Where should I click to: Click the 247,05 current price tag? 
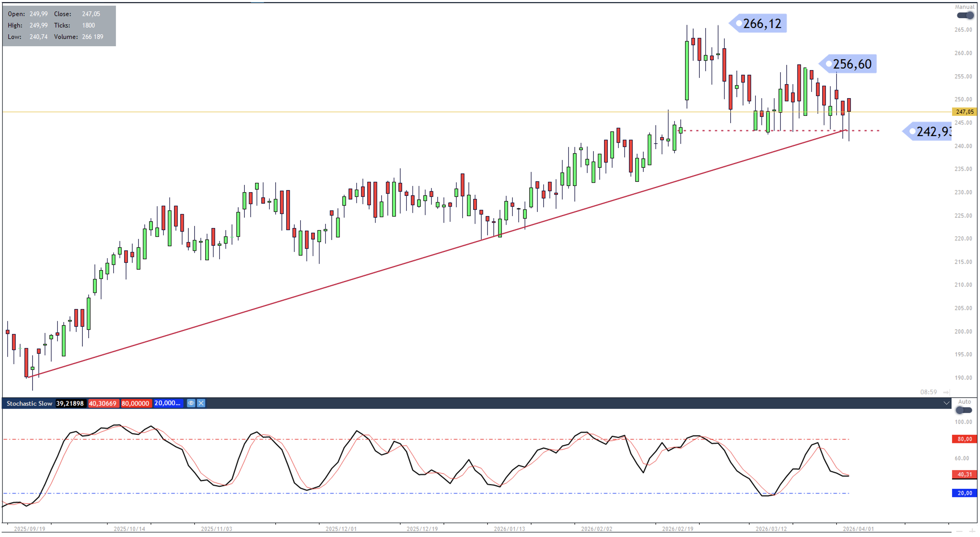pos(964,112)
